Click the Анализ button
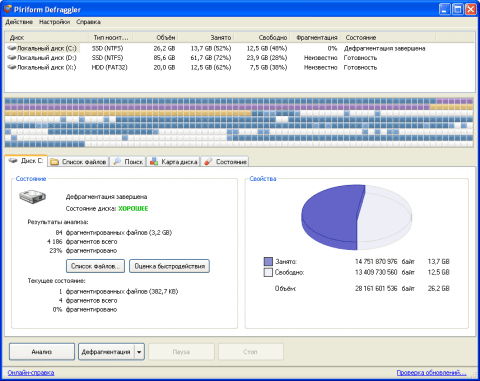 [42, 352]
